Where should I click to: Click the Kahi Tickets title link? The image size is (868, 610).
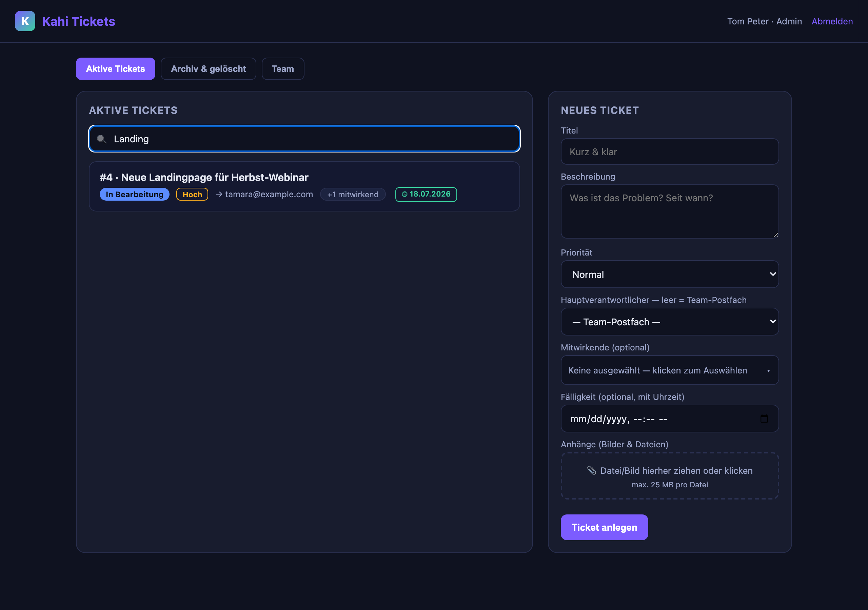(79, 21)
